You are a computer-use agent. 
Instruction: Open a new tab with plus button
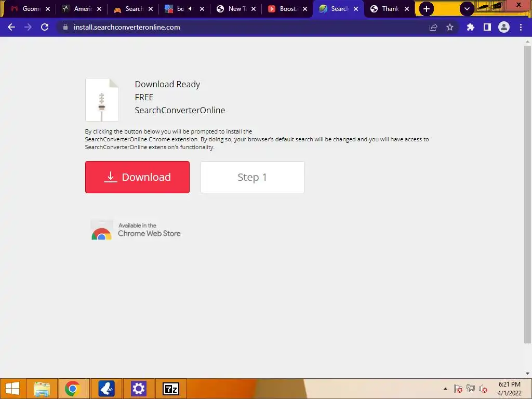427,9
